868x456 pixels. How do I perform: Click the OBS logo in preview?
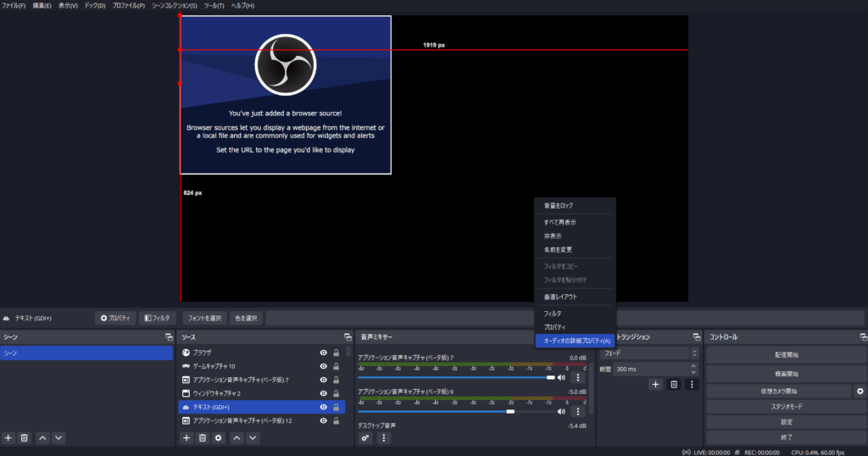286,64
